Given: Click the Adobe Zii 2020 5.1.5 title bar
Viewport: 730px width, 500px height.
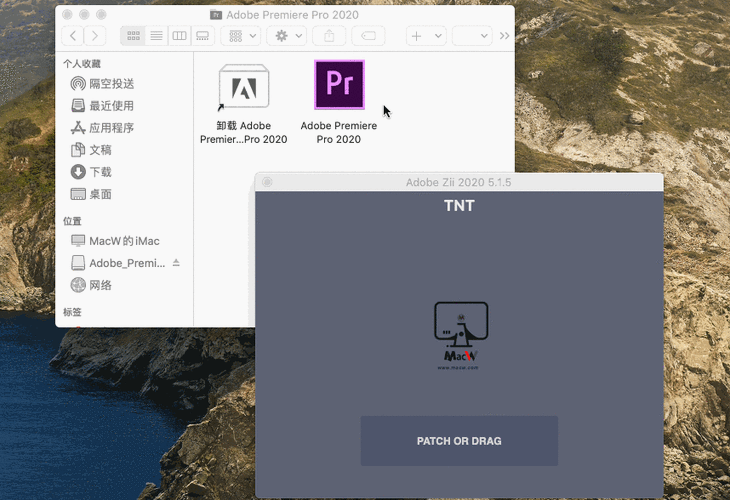Looking at the screenshot, I should tap(459, 182).
